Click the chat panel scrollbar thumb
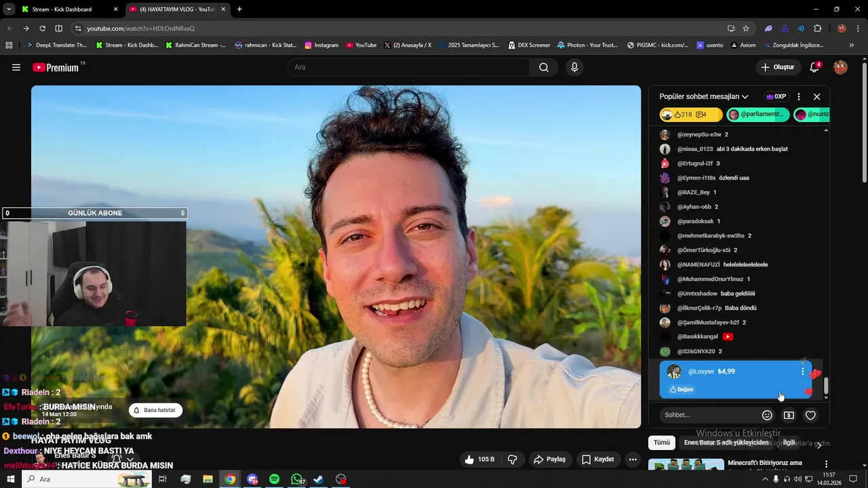 click(826, 386)
